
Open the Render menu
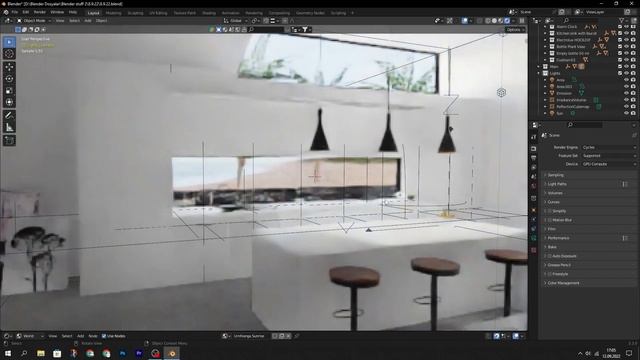click(40, 12)
